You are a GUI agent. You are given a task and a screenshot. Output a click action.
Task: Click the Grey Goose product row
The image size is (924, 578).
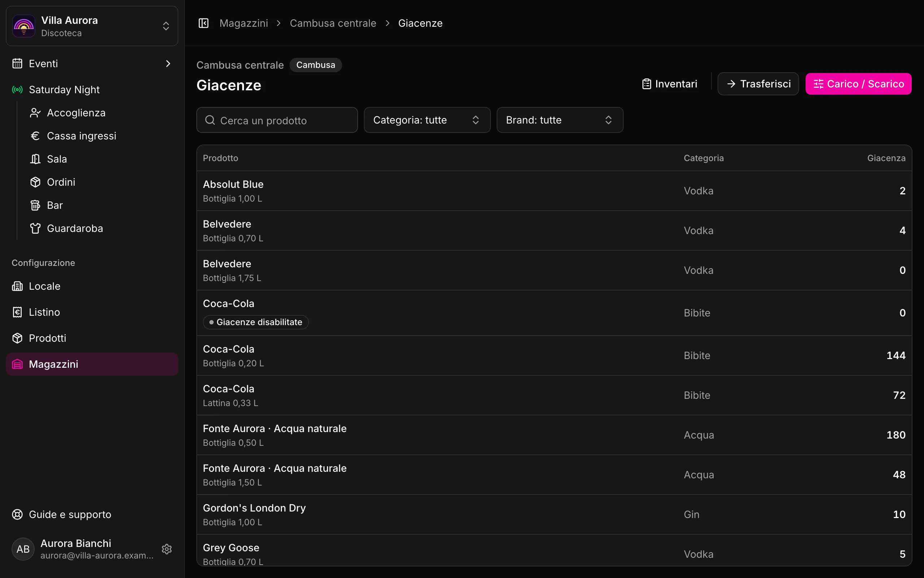pyautogui.click(x=554, y=551)
